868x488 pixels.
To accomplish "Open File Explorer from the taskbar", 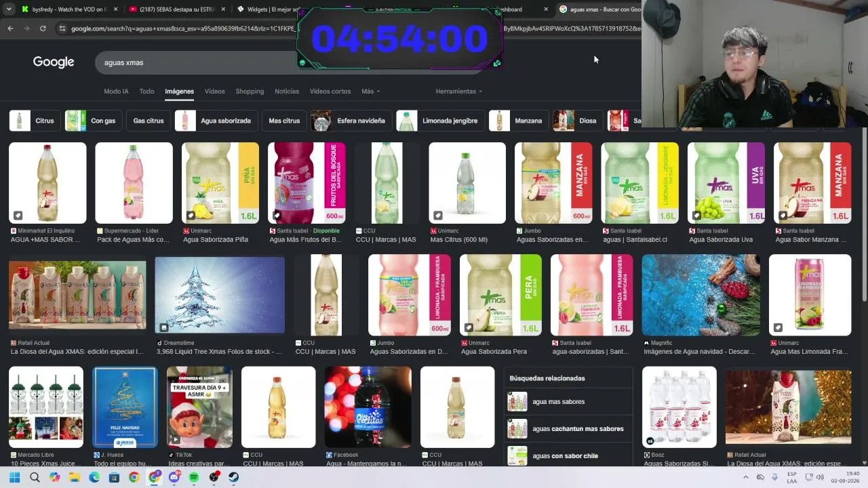I will pos(75,477).
